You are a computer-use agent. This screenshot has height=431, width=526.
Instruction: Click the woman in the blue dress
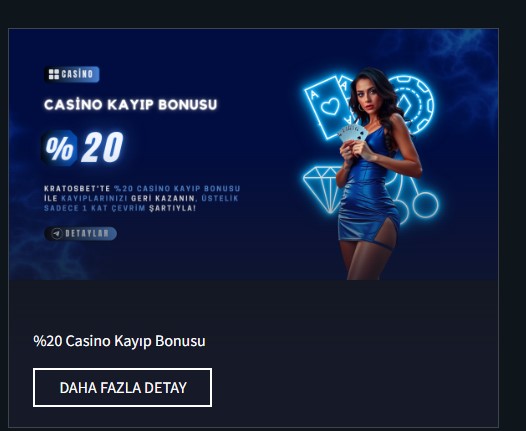pos(376,174)
